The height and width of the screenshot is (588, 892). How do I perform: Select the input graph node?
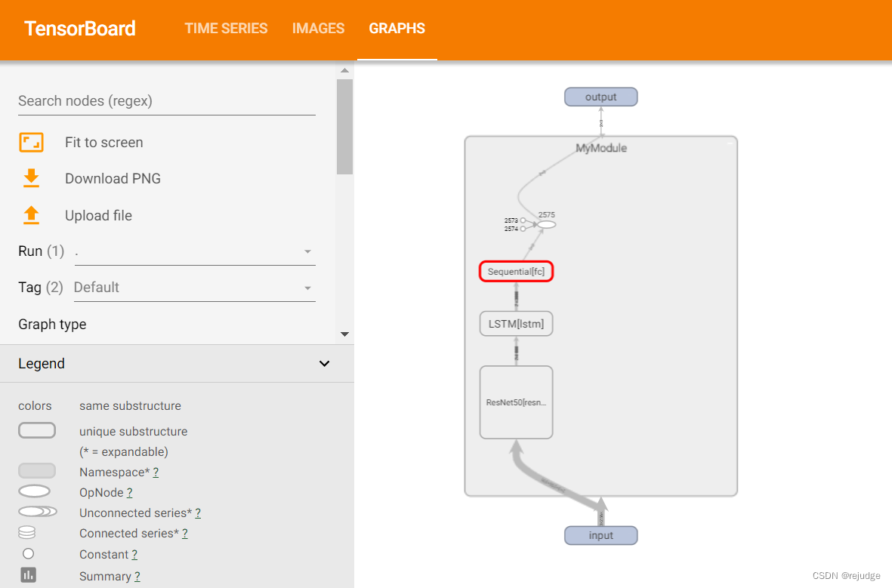tap(600, 535)
